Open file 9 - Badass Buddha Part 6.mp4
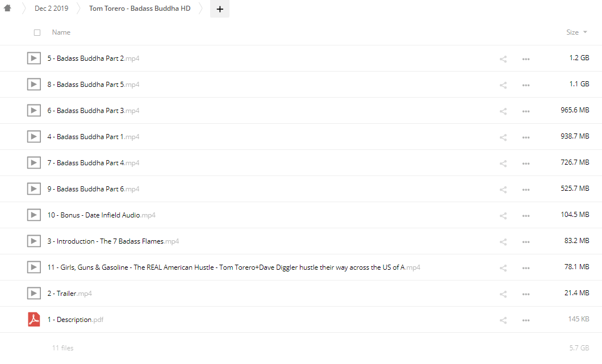This screenshot has width=602, height=364. tap(93, 189)
